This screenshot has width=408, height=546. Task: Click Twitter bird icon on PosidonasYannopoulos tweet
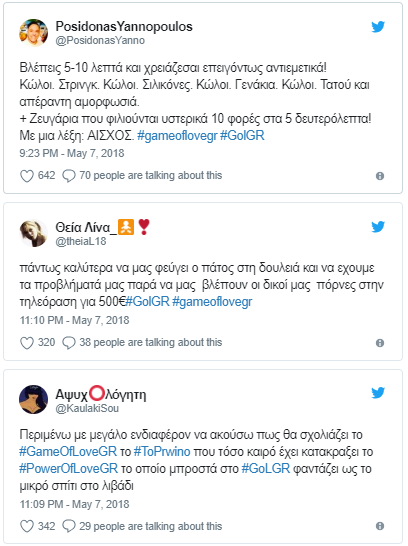tap(378, 27)
